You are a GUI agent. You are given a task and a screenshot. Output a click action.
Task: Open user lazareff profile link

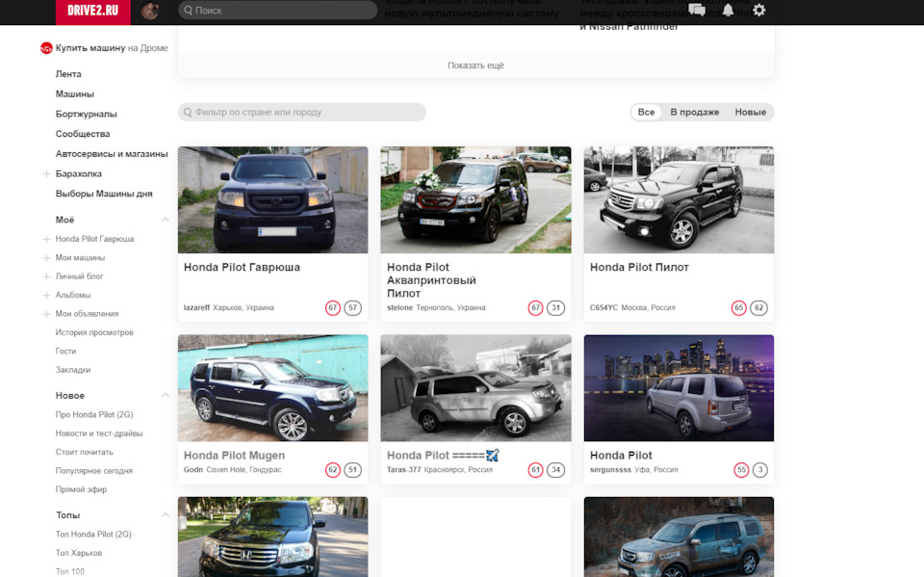coord(196,308)
